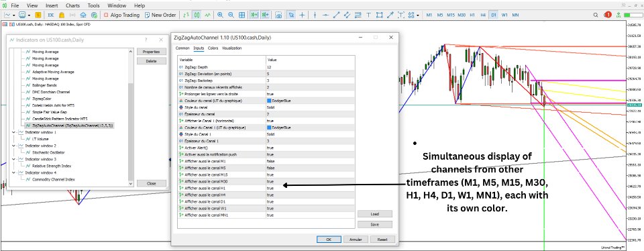This screenshot has height=251, width=644.
Task: Click Properties in Indicators dialog
Action: (152, 52)
